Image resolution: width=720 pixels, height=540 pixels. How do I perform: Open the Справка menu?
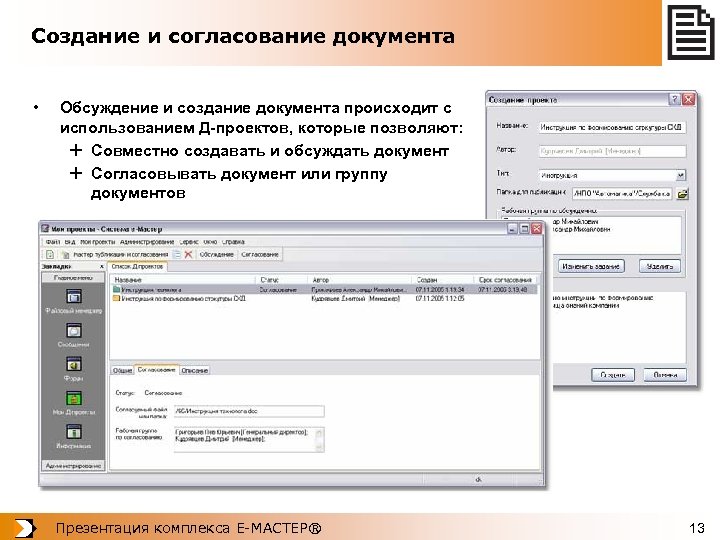(x=233, y=242)
